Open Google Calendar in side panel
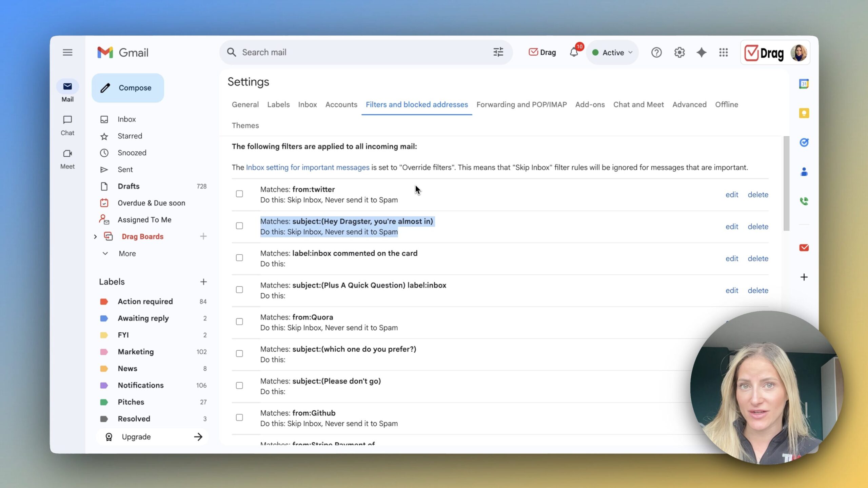This screenshot has width=868, height=488. tap(804, 83)
